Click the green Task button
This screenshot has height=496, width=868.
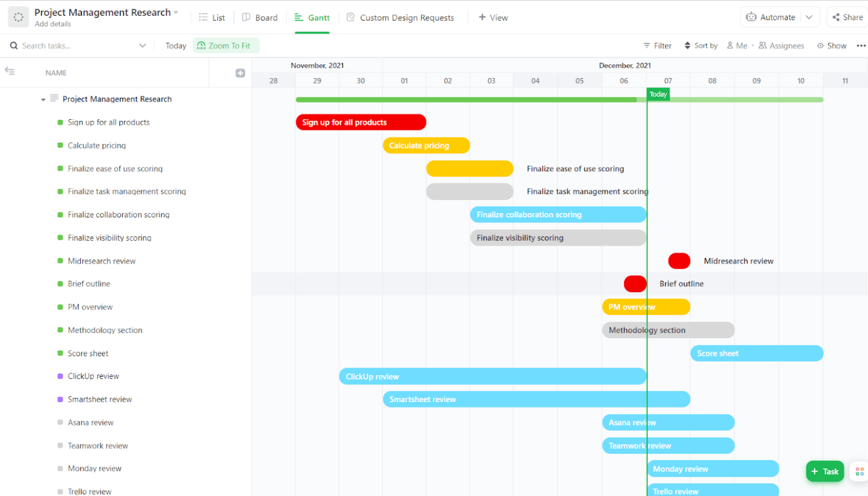pyautogui.click(x=824, y=471)
